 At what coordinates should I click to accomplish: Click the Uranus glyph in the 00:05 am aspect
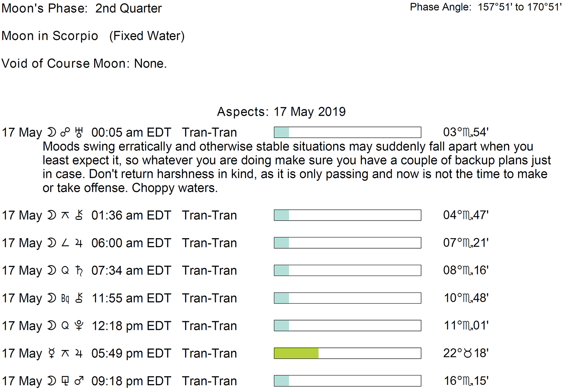click(79, 133)
